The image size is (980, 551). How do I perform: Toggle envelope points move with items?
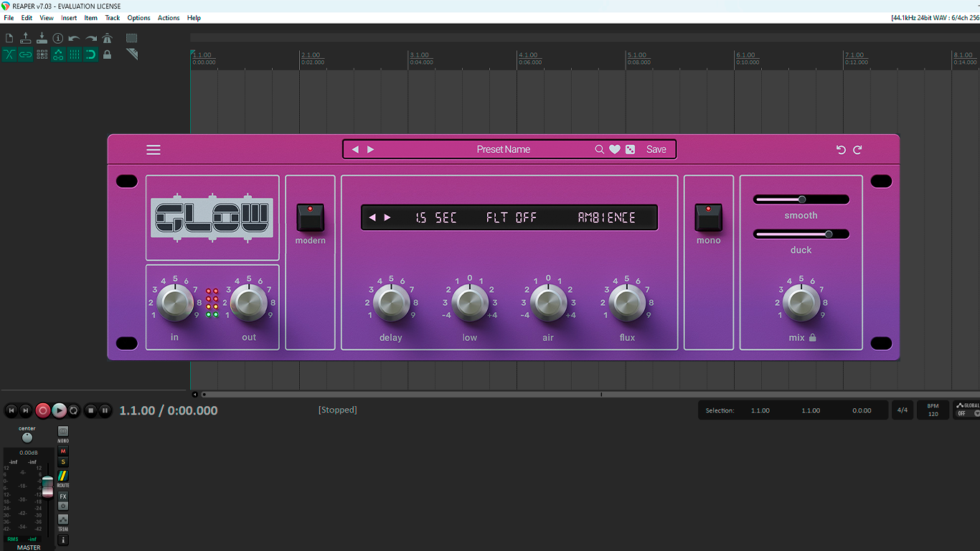58,55
